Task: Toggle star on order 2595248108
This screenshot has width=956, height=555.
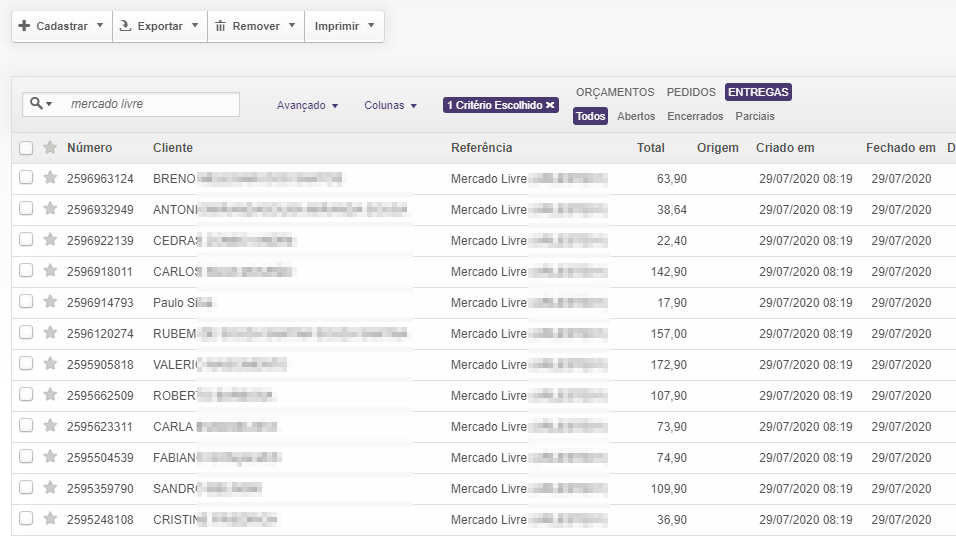Action: [x=50, y=519]
